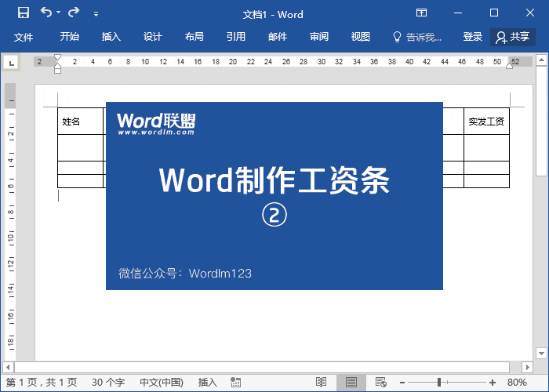
Task: Switch to the 审阅 tab
Action: (x=319, y=37)
